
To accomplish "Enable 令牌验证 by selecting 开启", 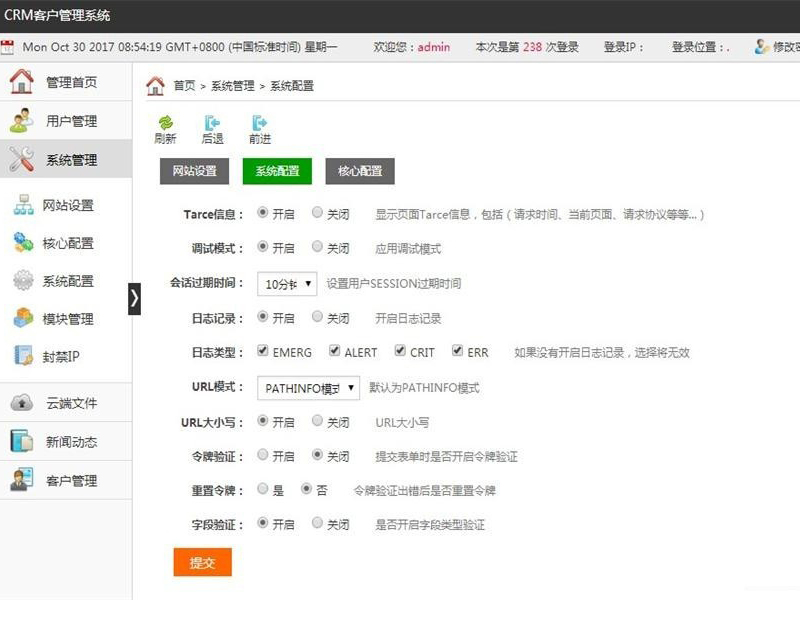I will pos(263,455).
